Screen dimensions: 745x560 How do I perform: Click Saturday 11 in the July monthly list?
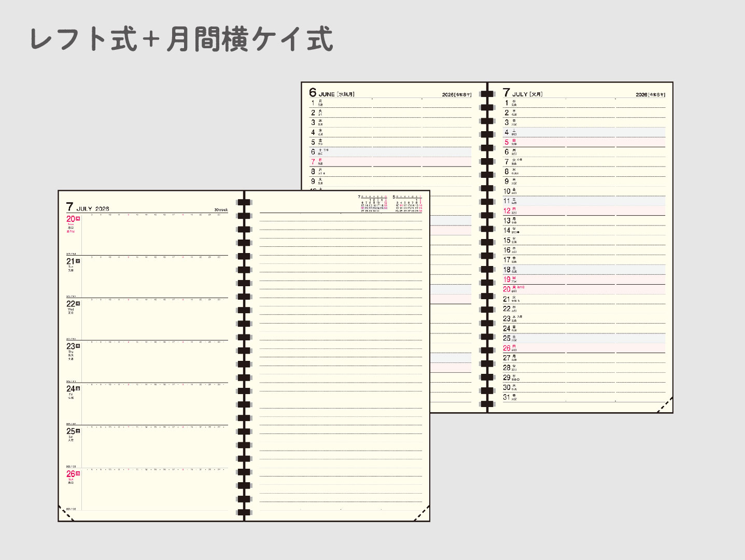[507, 201]
